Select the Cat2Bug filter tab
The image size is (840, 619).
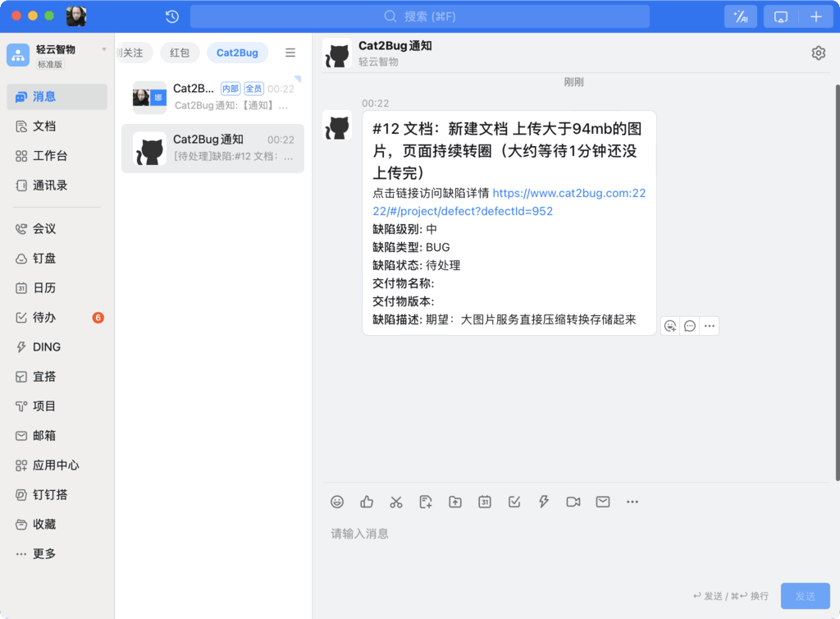coord(237,53)
